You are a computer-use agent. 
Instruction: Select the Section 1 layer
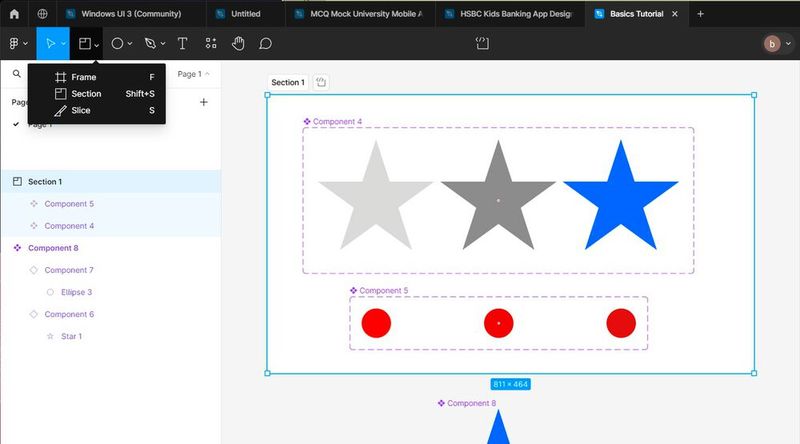tap(111, 182)
